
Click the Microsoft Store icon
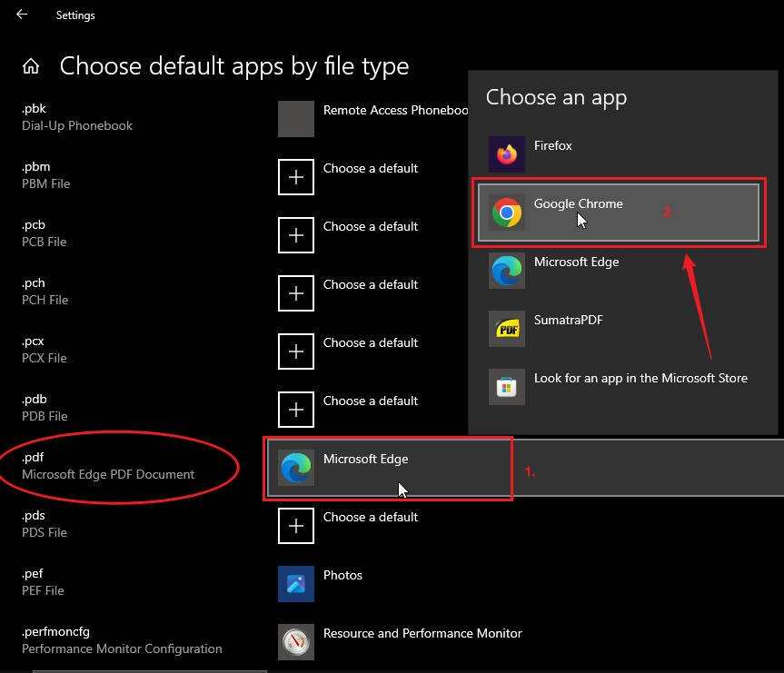point(507,387)
